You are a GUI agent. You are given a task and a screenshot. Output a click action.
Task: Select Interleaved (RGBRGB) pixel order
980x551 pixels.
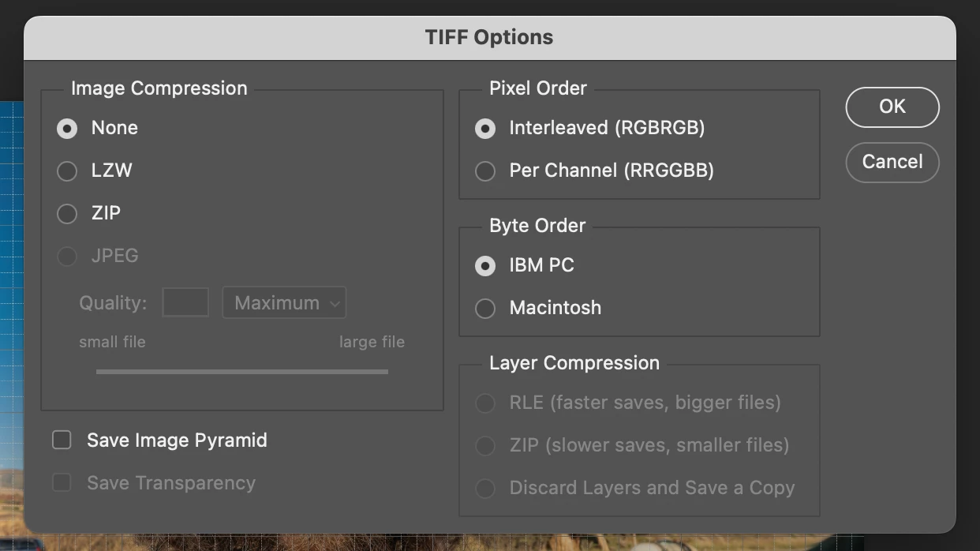485,128
